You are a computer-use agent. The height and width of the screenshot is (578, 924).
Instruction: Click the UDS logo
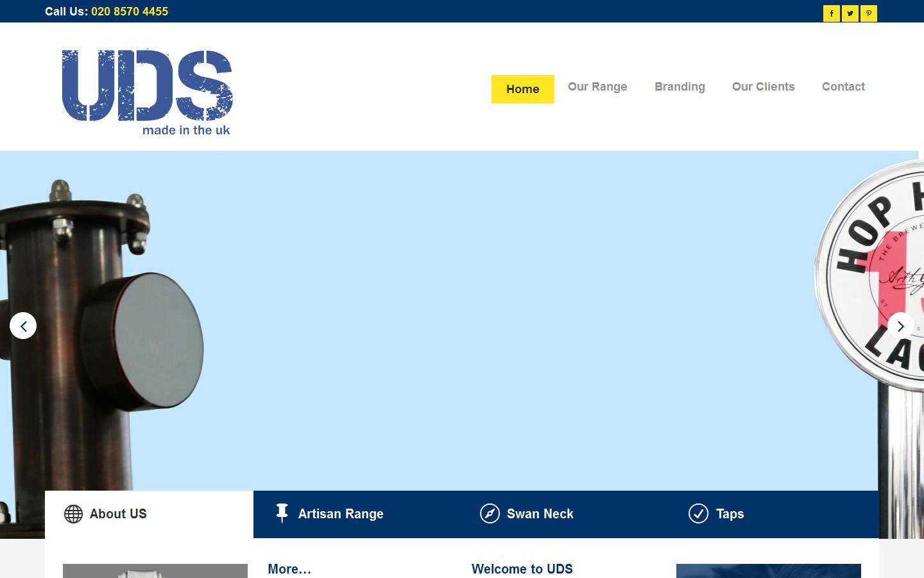pyautogui.click(x=146, y=90)
